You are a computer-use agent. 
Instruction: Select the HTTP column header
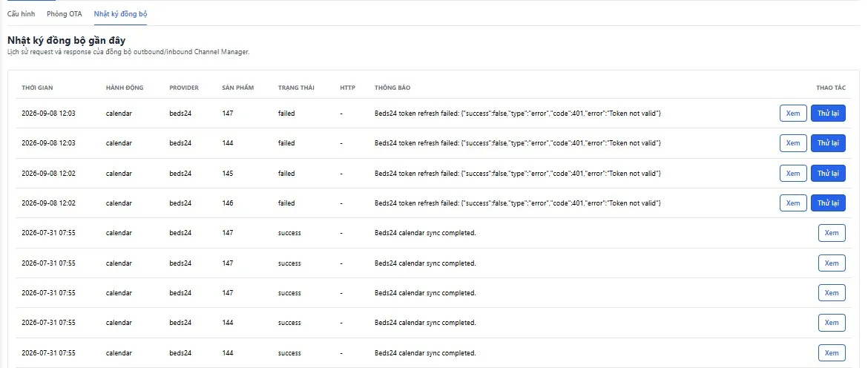point(348,88)
